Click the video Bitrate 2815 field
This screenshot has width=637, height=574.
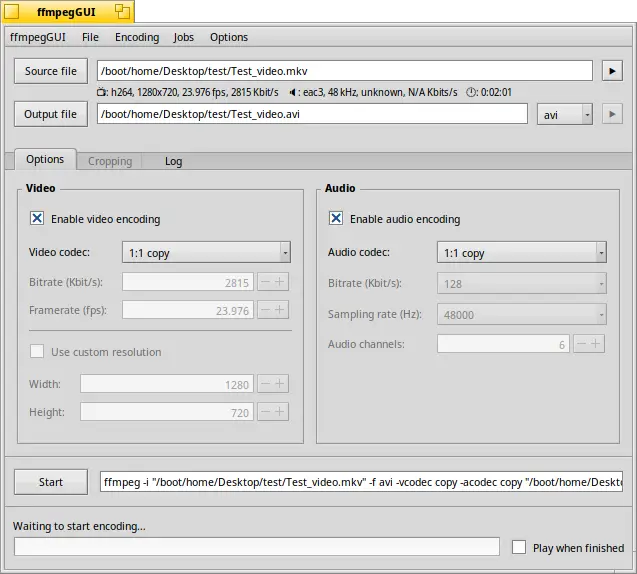(x=188, y=282)
